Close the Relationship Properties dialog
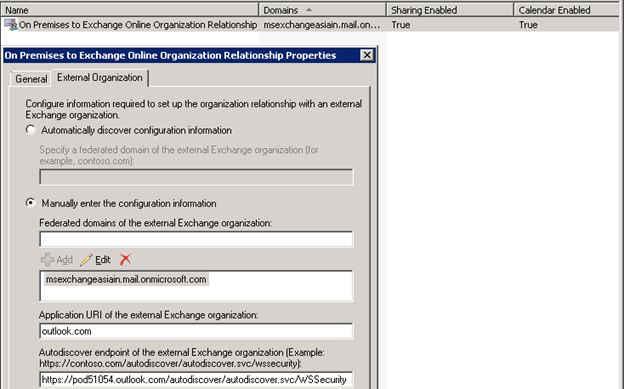 [x=367, y=55]
